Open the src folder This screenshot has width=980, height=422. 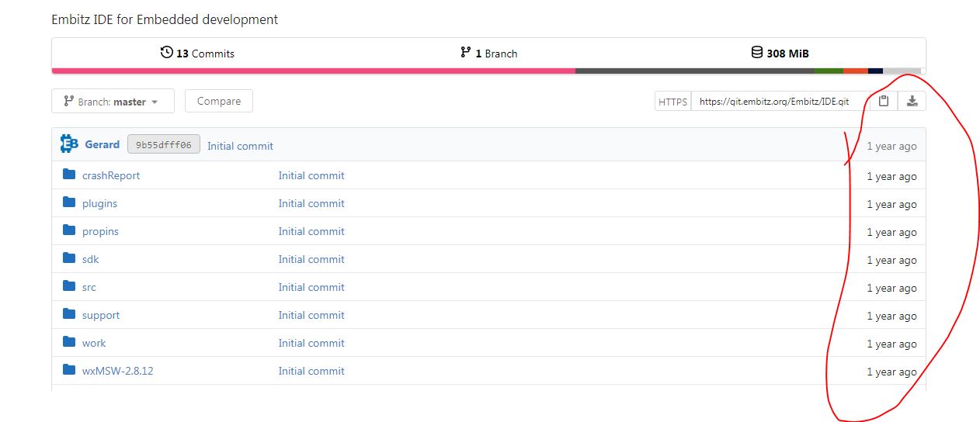point(89,287)
